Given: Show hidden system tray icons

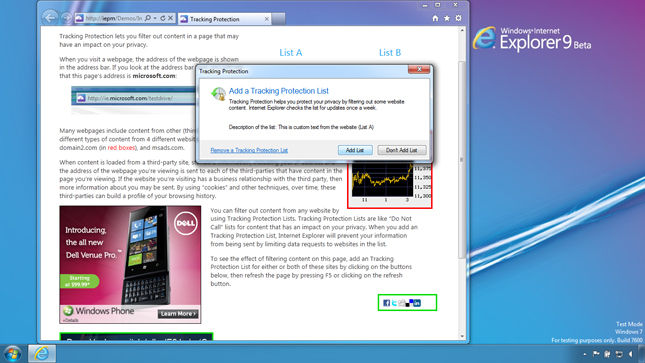Looking at the screenshot, I should 585,354.
